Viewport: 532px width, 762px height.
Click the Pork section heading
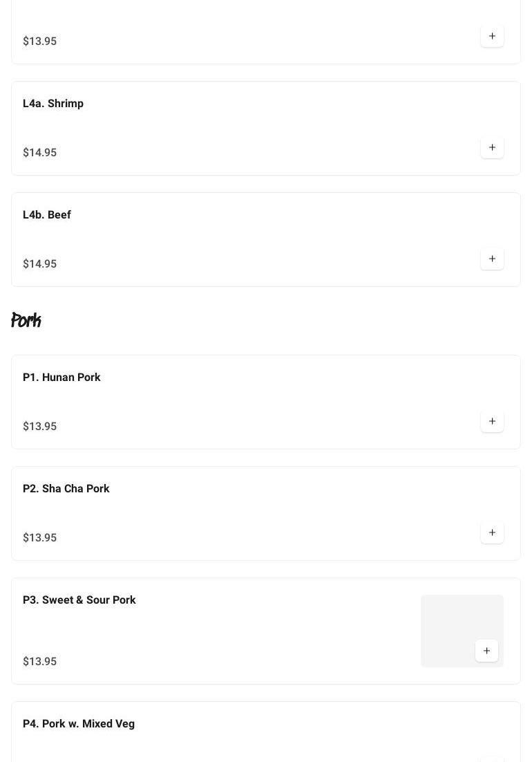[x=26, y=320]
